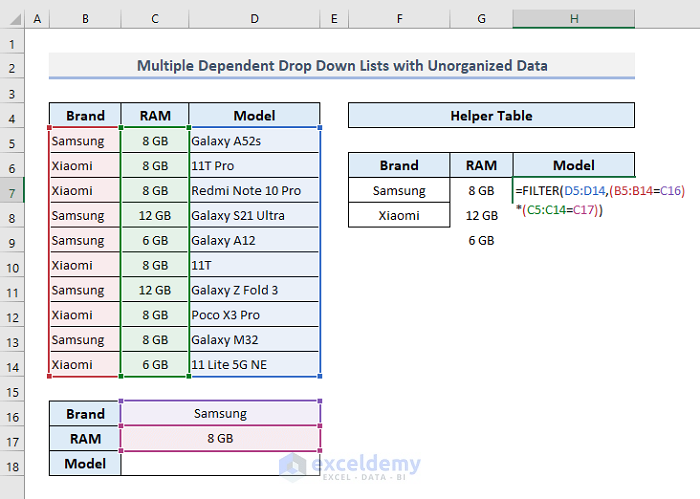Screen dimensions: 700x499
Task: Select column B header
Action: click(85, 19)
